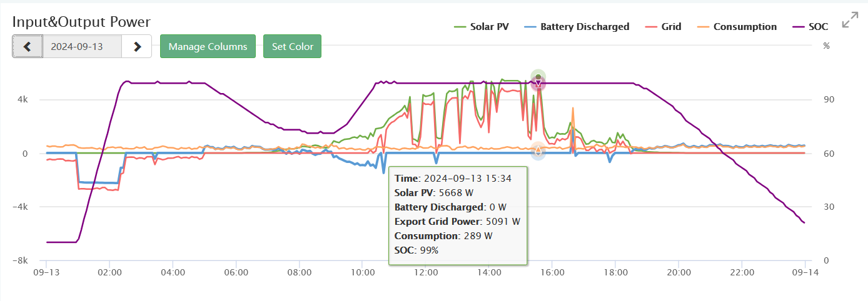Hide the Battery Discharged series
This screenshot has height=301, width=868.
point(584,27)
